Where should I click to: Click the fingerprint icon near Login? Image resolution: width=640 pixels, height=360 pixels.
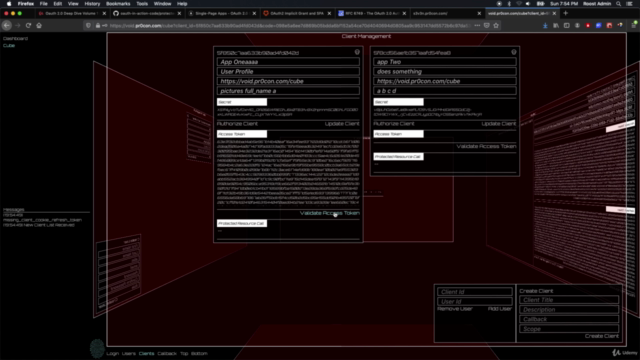click(x=97, y=348)
